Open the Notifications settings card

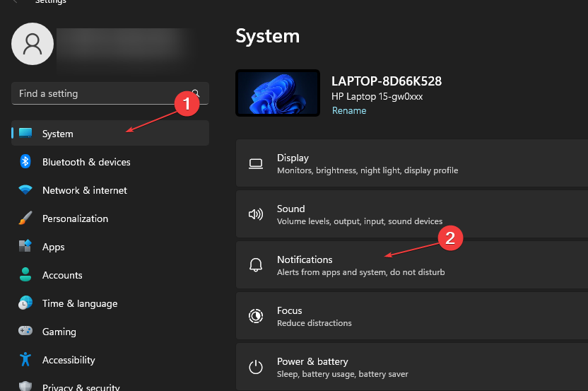point(412,265)
